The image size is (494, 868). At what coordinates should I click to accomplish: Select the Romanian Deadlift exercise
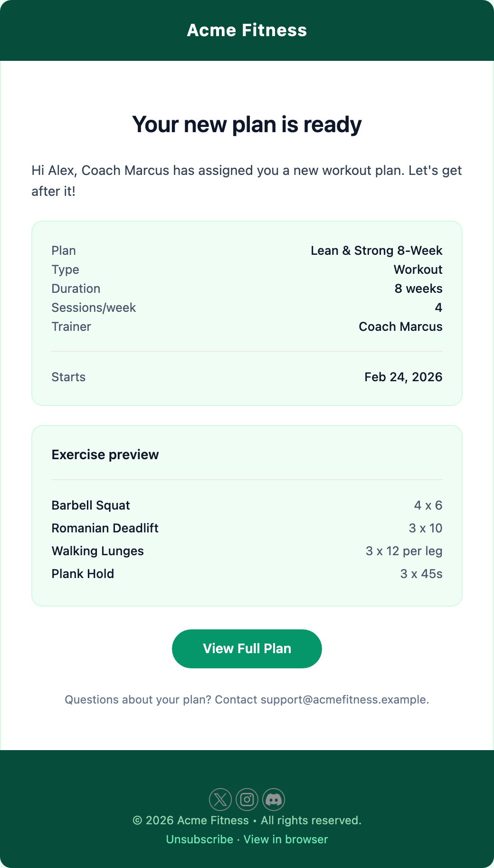[x=105, y=528]
